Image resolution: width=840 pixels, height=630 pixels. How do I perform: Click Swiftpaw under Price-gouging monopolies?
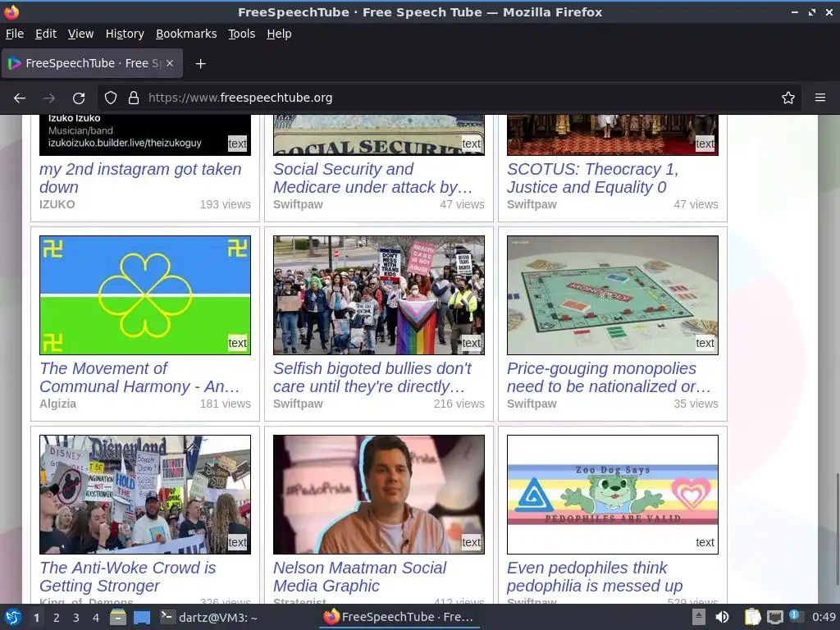(x=532, y=404)
